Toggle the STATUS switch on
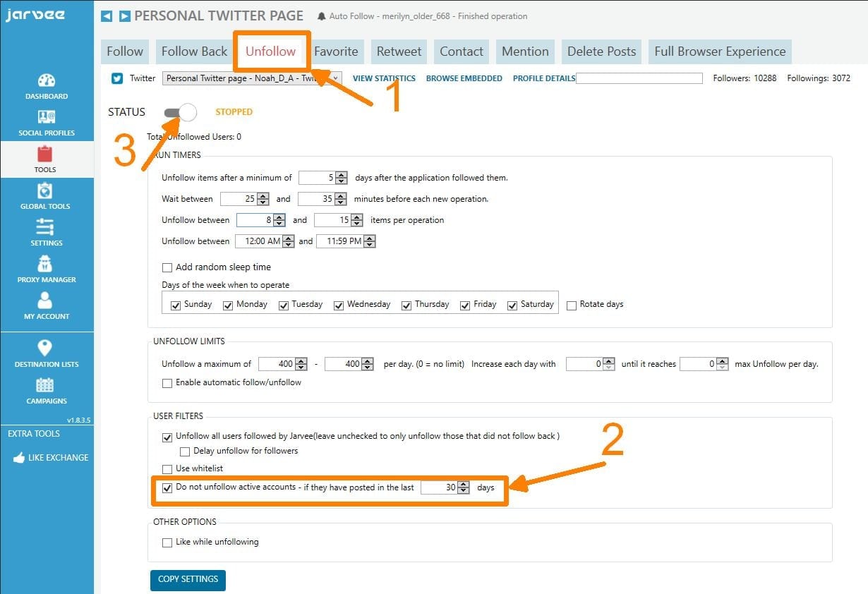 tap(180, 112)
